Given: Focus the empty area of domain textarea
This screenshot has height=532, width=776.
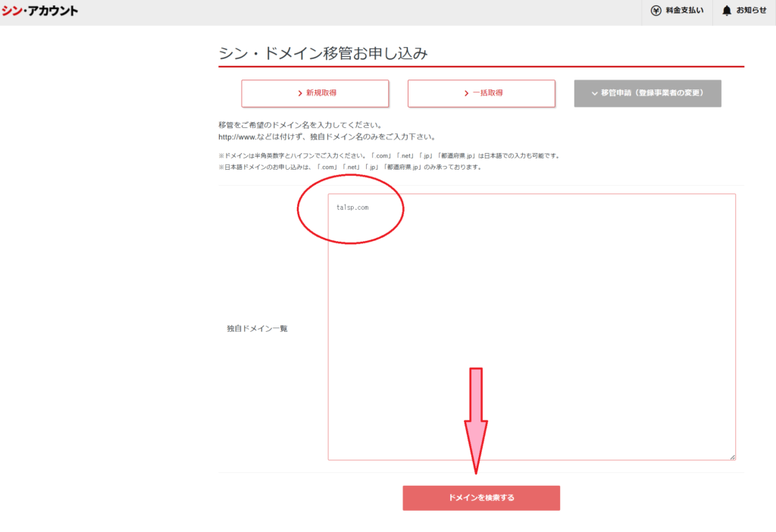Looking at the screenshot, I should pos(530,326).
